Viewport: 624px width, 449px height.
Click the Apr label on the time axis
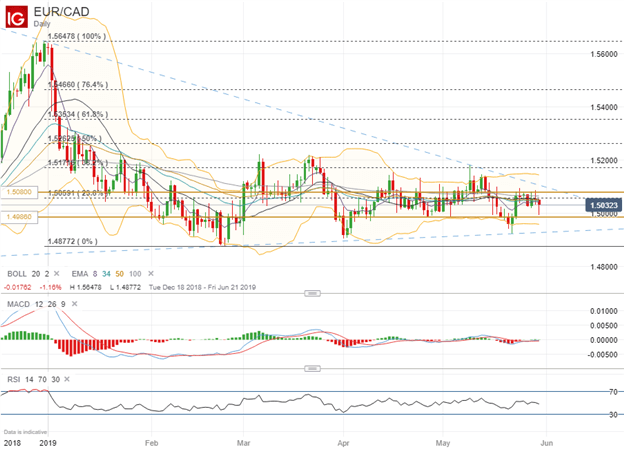(343, 443)
